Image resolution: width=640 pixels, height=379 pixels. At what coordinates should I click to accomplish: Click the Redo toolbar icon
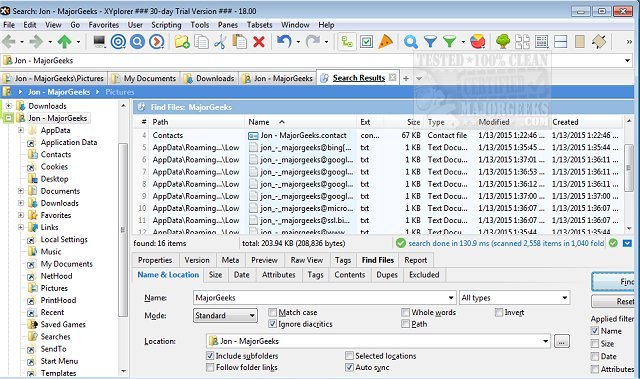click(313, 42)
